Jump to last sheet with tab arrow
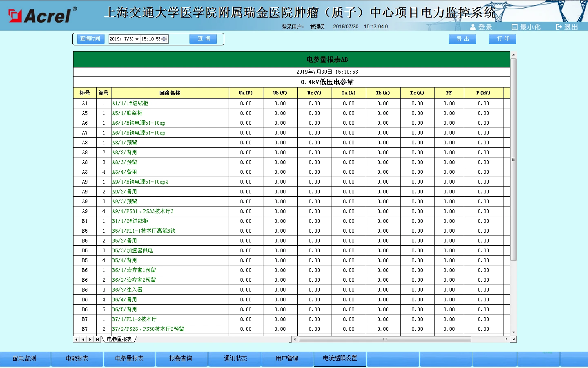The width and height of the screenshot is (588, 368). [x=97, y=339]
